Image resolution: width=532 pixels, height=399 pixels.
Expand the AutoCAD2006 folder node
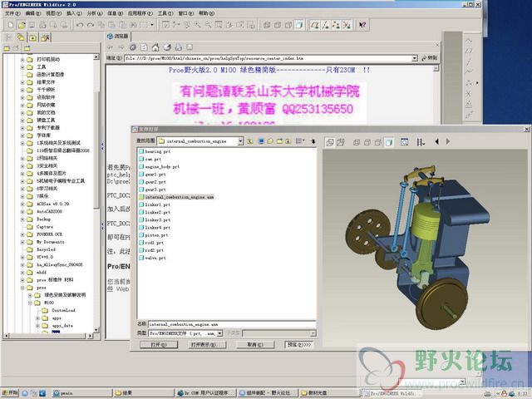pos(22,211)
